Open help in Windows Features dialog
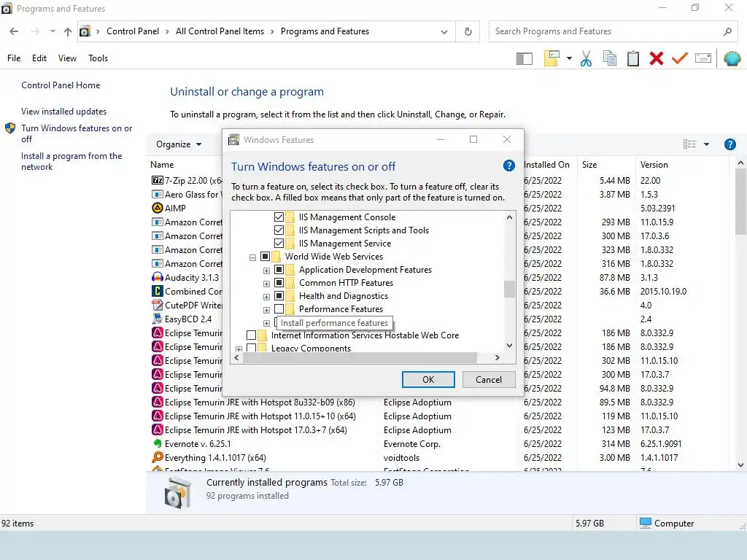Screen dimensions: 747x560 pyautogui.click(x=508, y=166)
